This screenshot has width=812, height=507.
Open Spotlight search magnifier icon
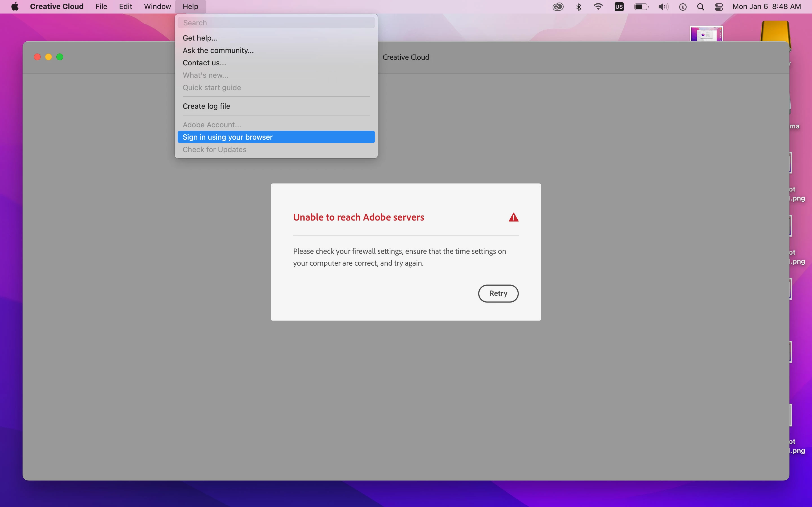tap(700, 7)
